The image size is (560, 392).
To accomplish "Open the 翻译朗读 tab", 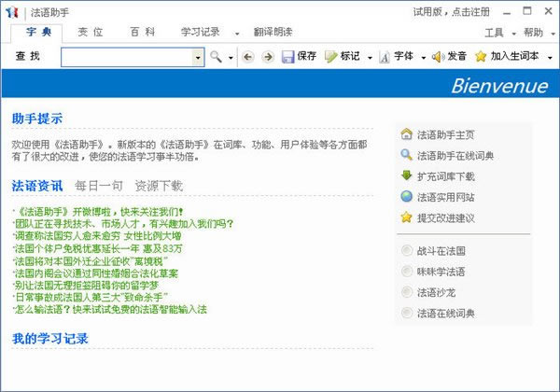I will [273, 32].
